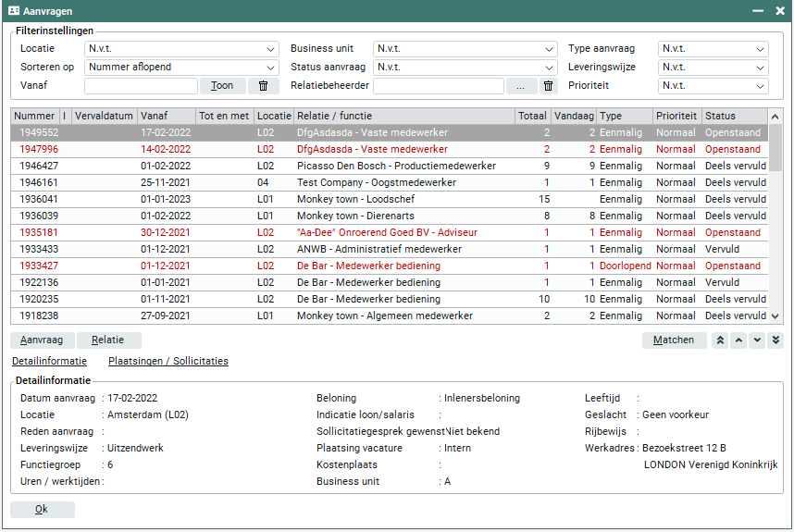Go to previous record with up arrow
This screenshot has width=794, height=532.
point(738,340)
